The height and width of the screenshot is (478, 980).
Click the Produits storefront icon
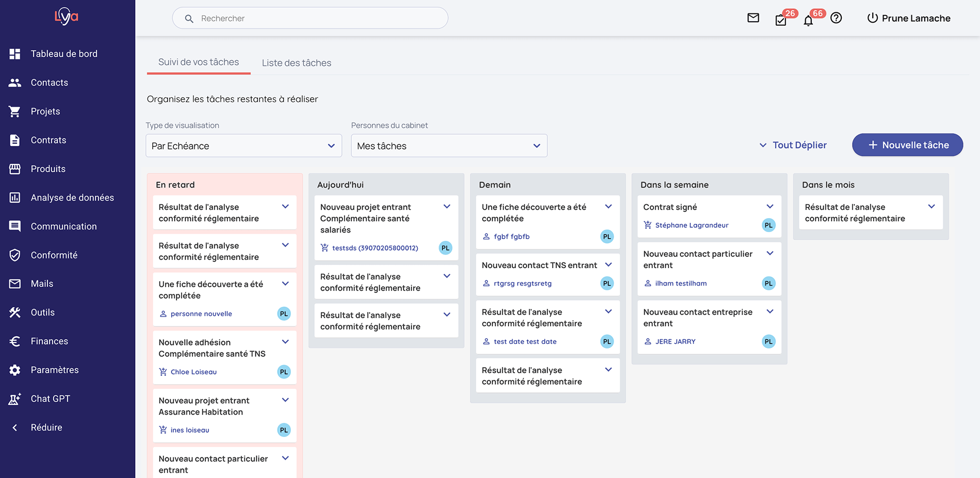pos(15,169)
